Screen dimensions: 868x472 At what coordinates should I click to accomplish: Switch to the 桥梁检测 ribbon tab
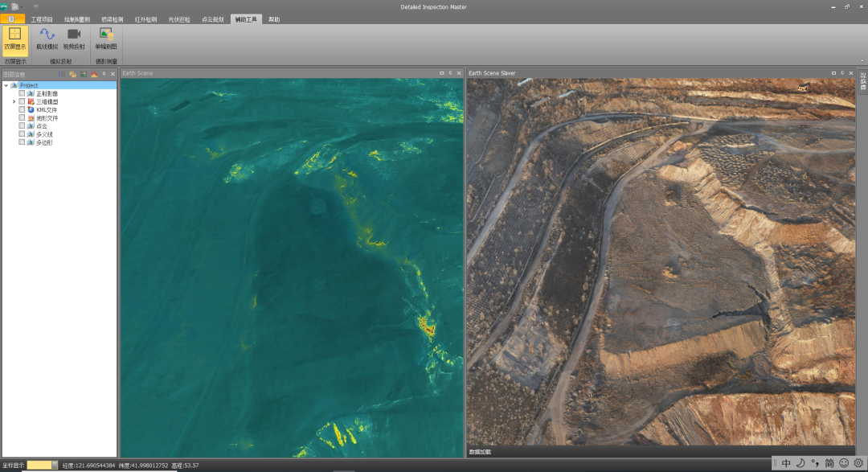click(112, 19)
